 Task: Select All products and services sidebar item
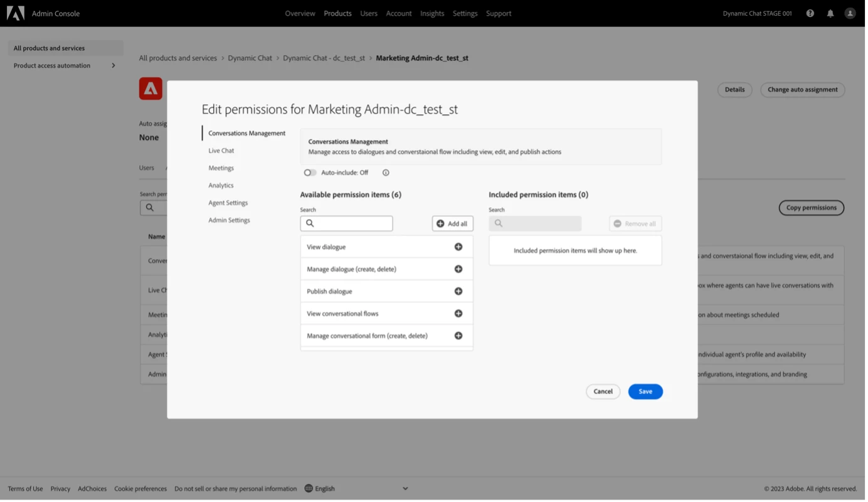[66, 48]
